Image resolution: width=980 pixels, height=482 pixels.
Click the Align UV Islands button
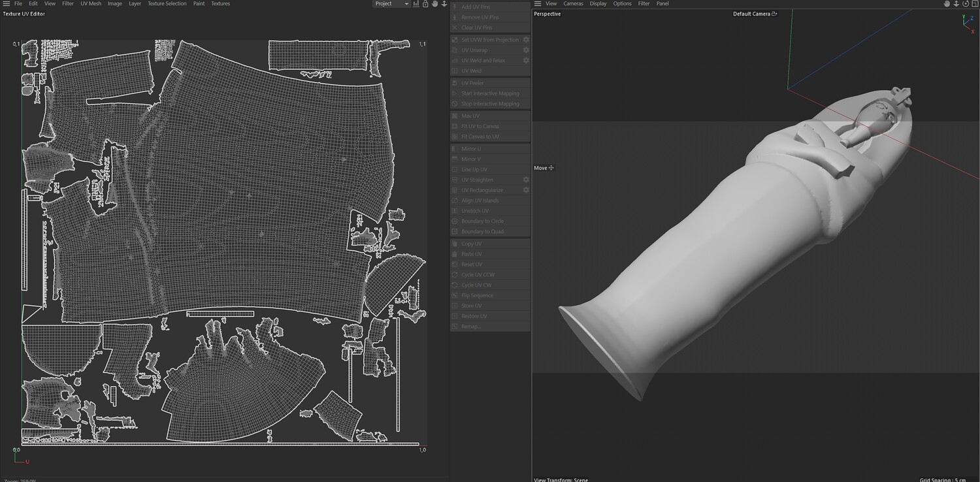coord(490,201)
